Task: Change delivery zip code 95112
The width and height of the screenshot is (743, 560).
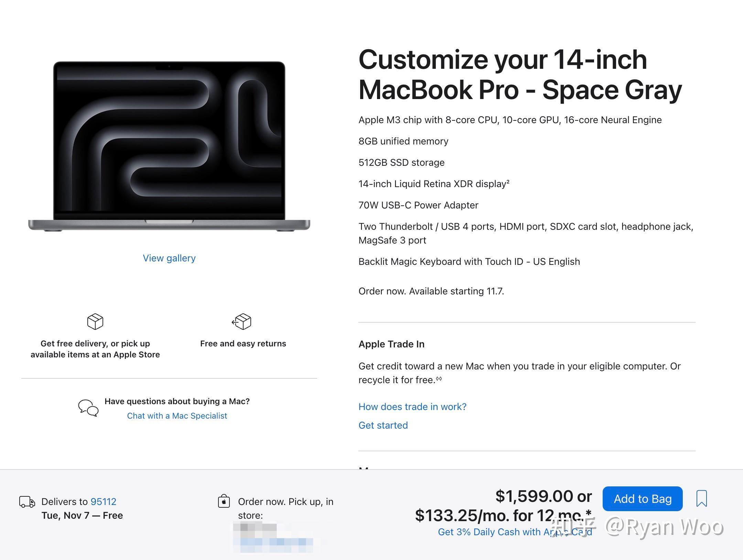Action: point(103,502)
